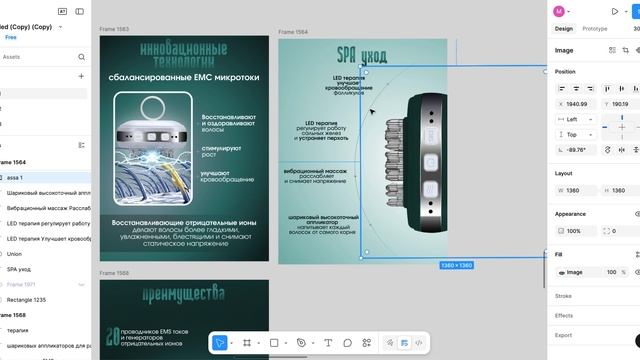Image resolution: width=640 pixels, height=360 pixels.
Task: Select the Frame tool in toolbar
Action: [247, 343]
